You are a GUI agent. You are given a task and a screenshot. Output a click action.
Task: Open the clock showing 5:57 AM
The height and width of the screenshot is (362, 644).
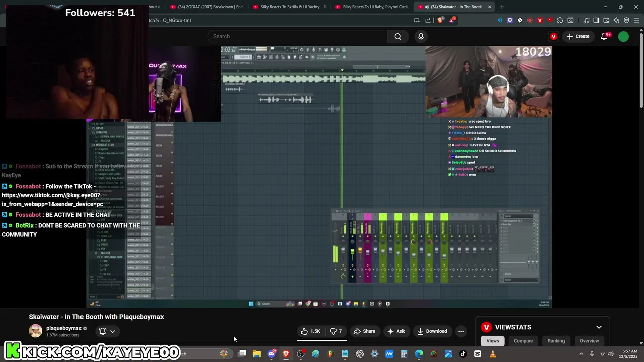630,354
